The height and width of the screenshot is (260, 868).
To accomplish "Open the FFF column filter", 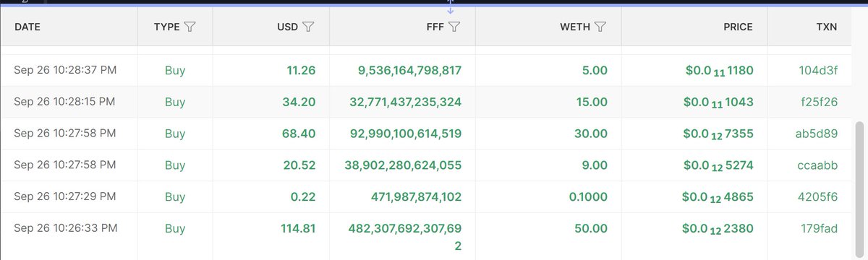I will click(x=454, y=27).
